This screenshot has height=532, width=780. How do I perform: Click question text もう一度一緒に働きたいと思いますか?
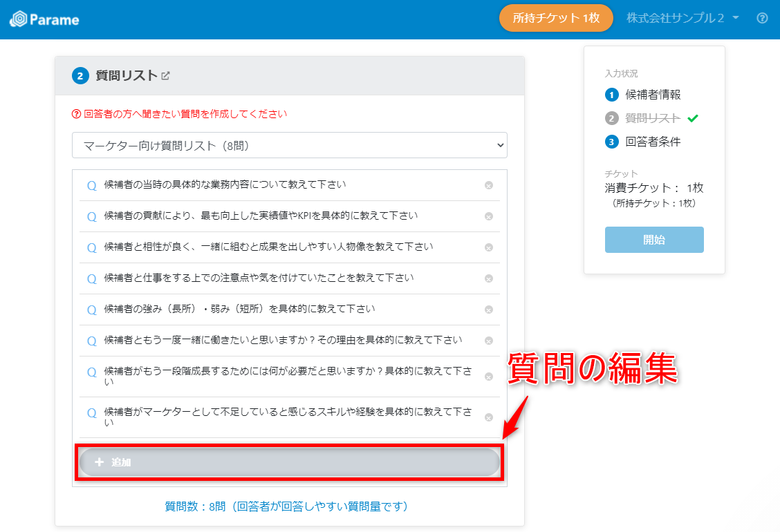[x=283, y=340]
